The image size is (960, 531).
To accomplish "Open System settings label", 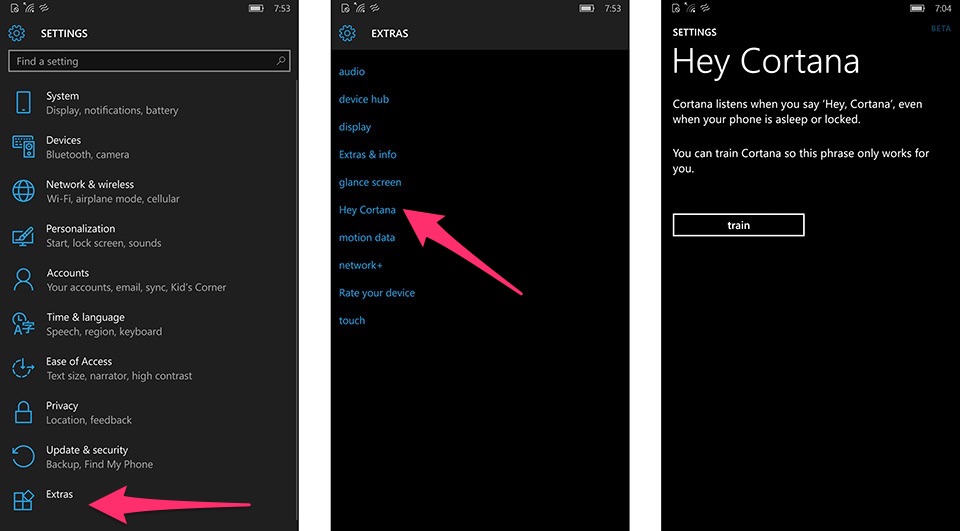I will tap(62, 96).
